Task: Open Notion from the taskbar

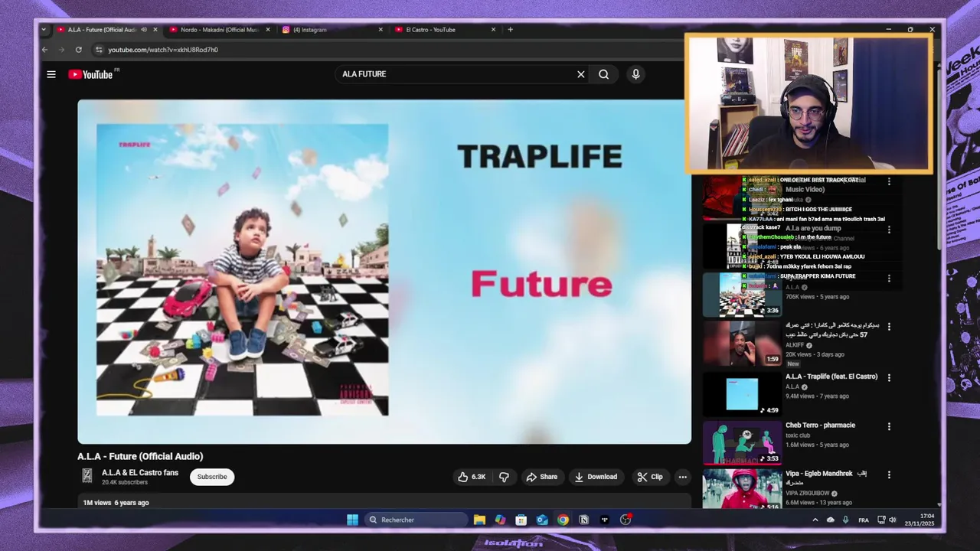Action: (583, 520)
